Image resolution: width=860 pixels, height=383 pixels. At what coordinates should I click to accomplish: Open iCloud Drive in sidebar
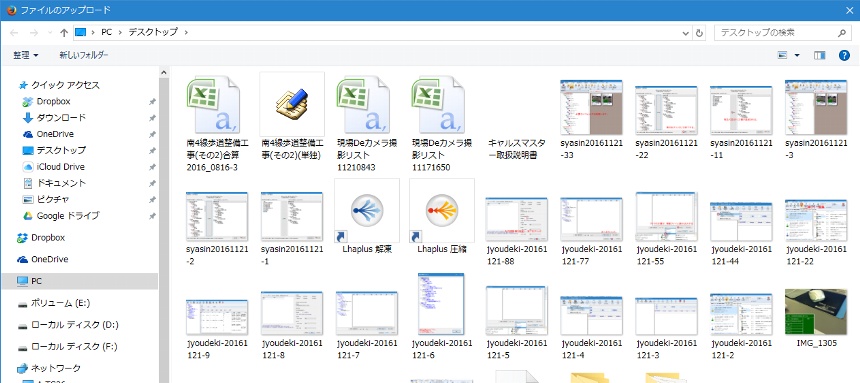coord(60,167)
